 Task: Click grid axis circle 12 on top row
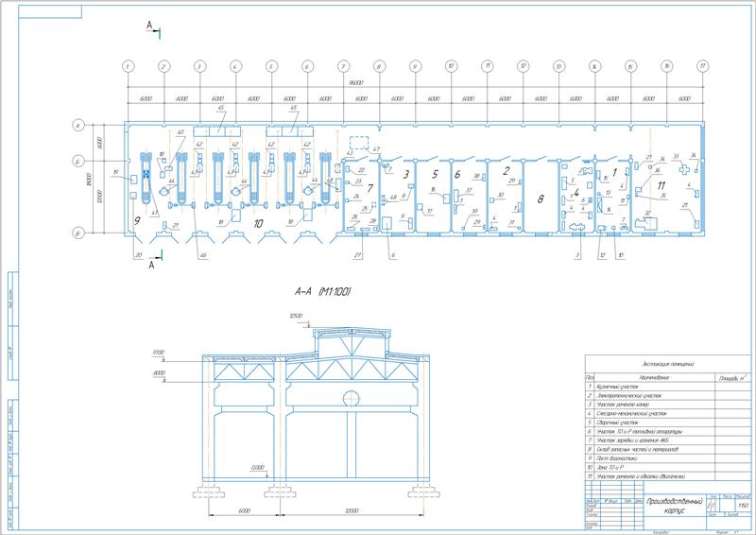click(x=524, y=66)
